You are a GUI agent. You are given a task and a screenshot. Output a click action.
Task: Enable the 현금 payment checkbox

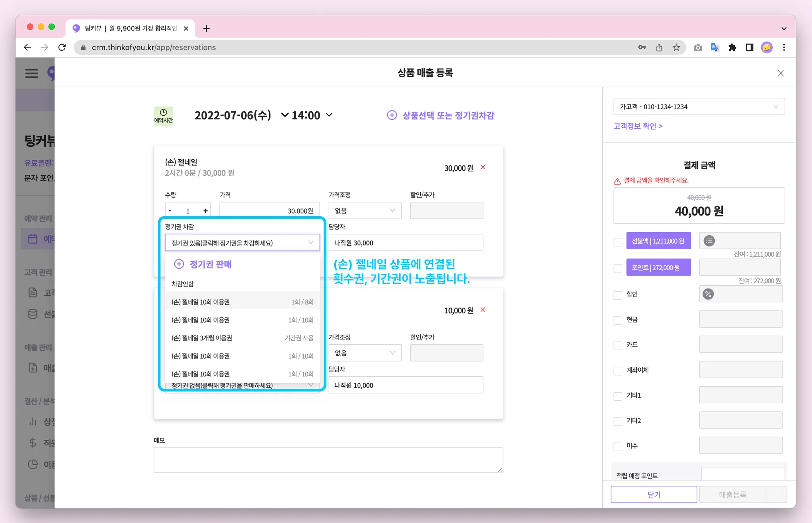[x=618, y=320]
